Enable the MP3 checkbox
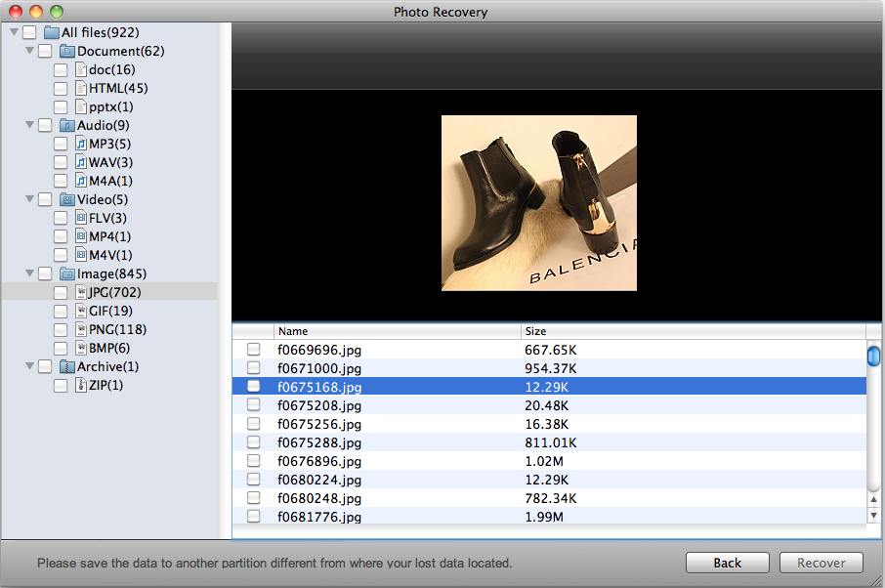 [61, 144]
